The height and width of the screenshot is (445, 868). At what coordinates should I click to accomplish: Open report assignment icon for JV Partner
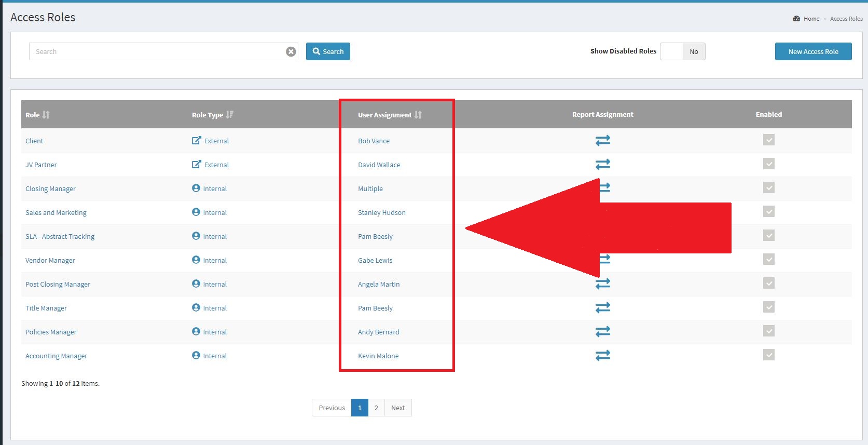tap(602, 165)
